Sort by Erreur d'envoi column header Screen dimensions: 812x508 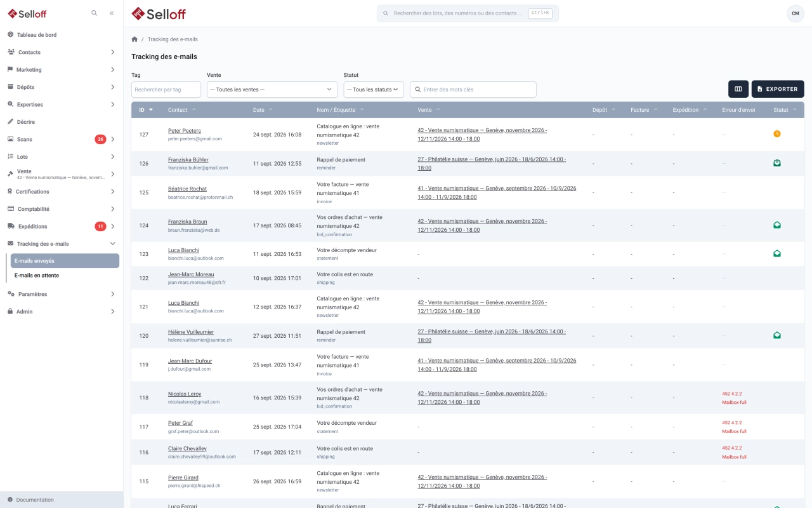pyautogui.click(x=738, y=110)
